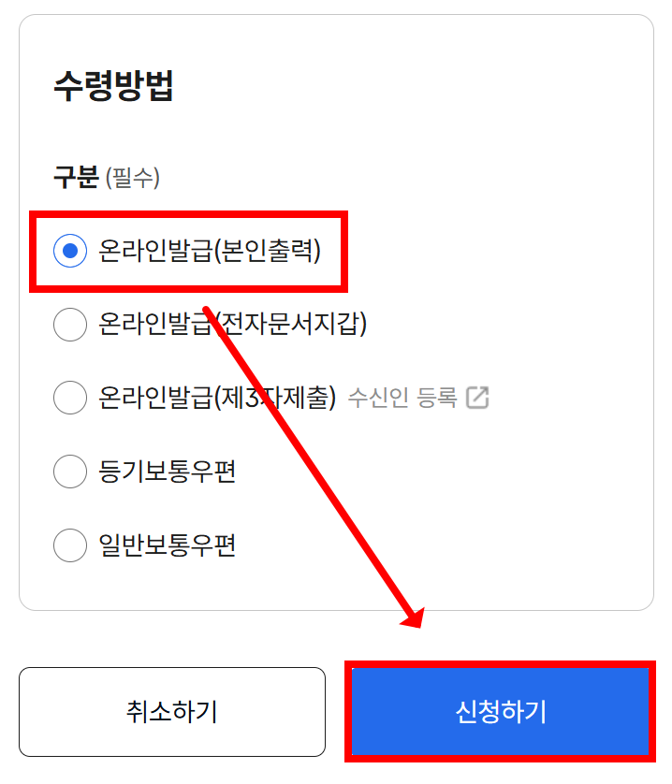Click the 등기보통우편 label text
The height and width of the screenshot is (784, 672).
[x=168, y=472]
